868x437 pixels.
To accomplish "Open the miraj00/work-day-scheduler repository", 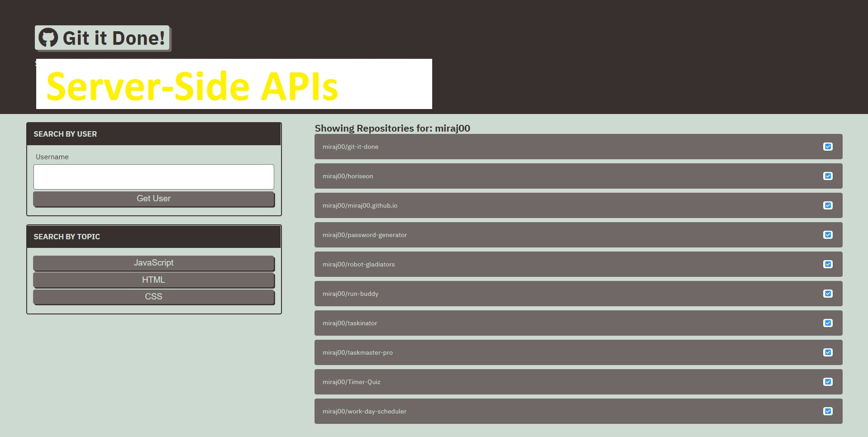I will (x=578, y=411).
